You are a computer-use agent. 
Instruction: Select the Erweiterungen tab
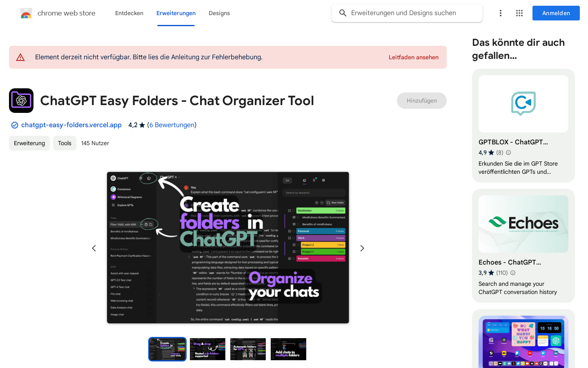(176, 13)
